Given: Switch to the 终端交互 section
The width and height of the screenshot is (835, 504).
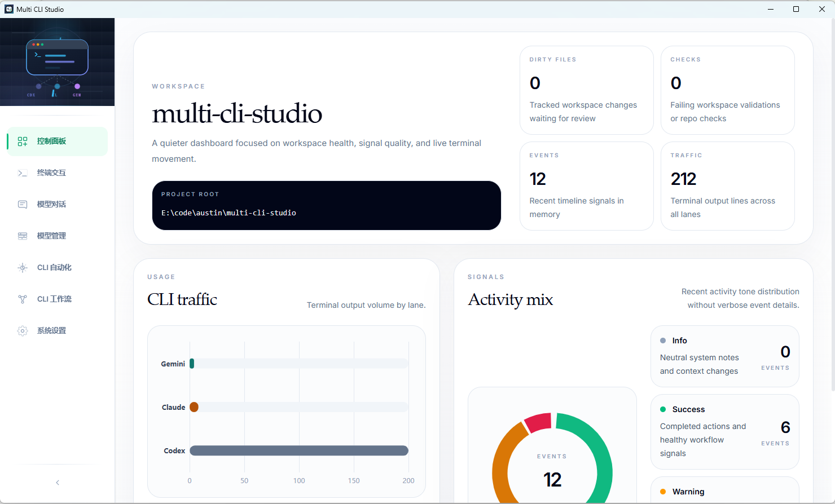Looking at the screenshot, I should click(x=51, y=173).
